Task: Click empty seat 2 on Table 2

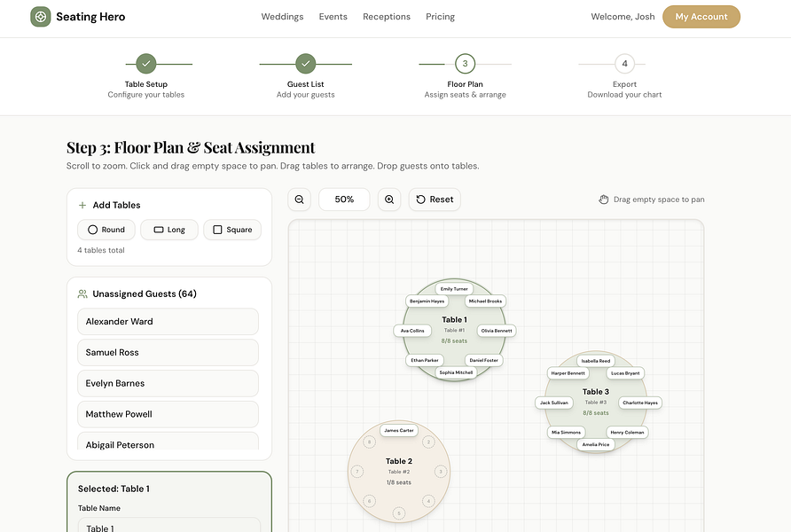Action: click(428, 442)
